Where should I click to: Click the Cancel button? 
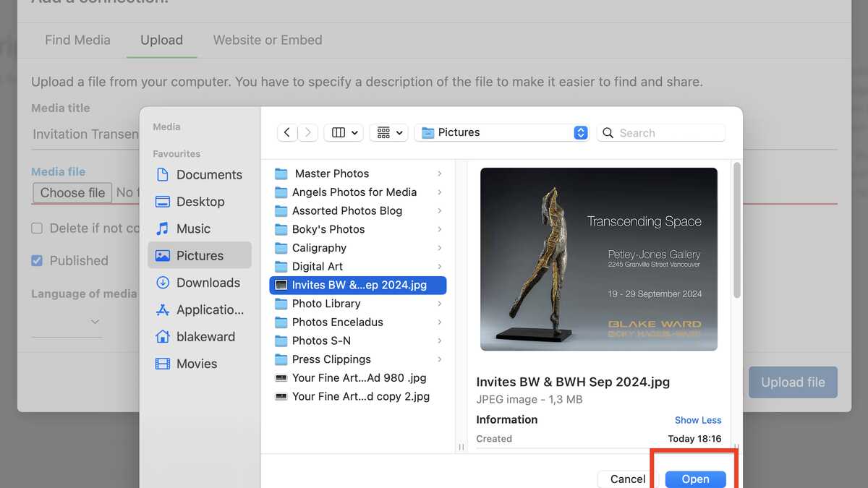pyautogui.click(x=628, y=479)
